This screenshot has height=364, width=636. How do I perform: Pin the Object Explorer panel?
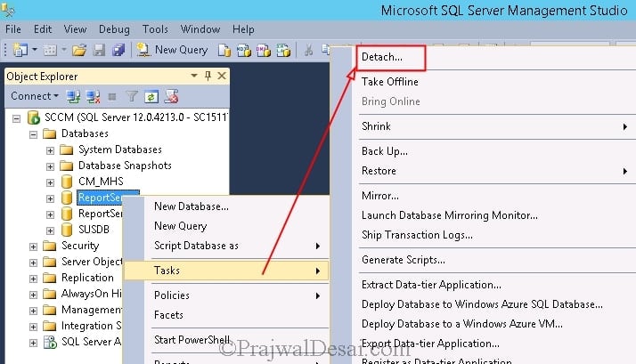pyautogui.click(x=208, y=76)
